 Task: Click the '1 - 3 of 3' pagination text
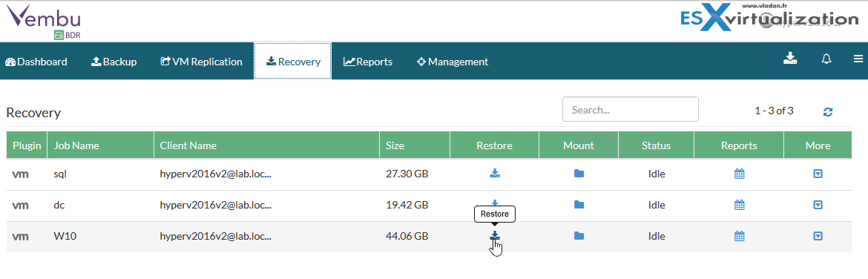pos(774,111)
